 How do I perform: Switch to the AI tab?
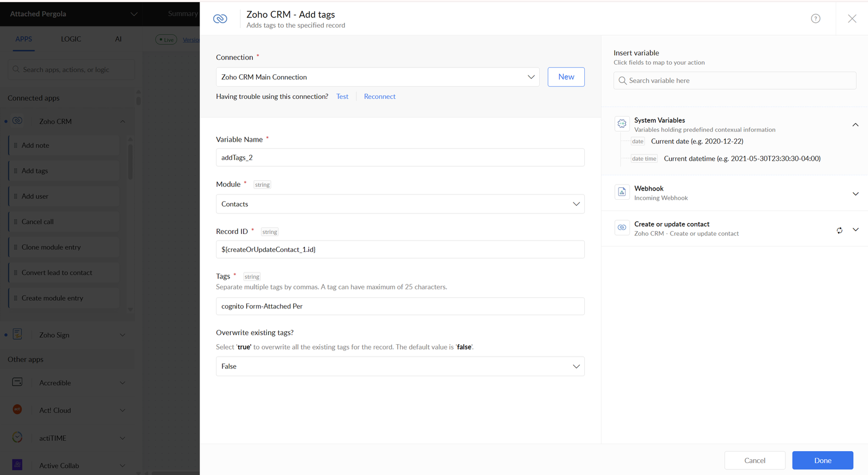point(118,39)
